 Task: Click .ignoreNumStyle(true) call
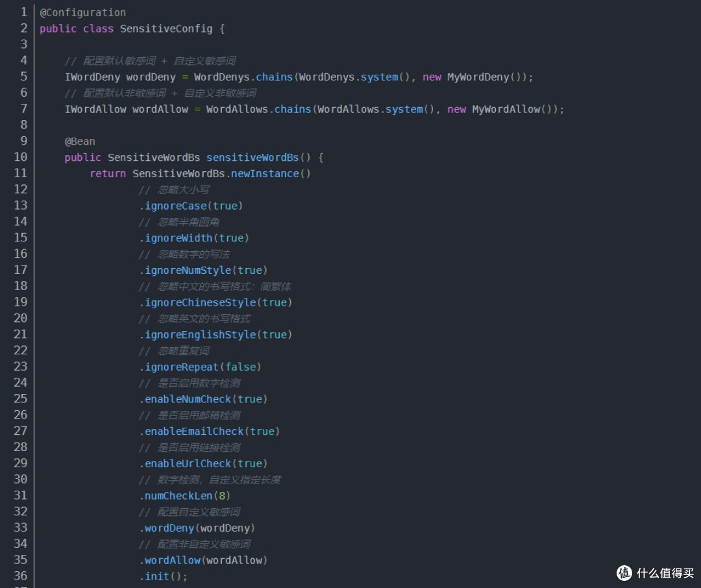pos(203,270)
